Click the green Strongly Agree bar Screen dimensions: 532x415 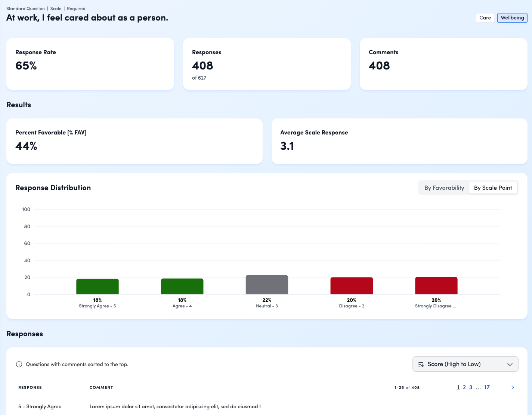98,287
